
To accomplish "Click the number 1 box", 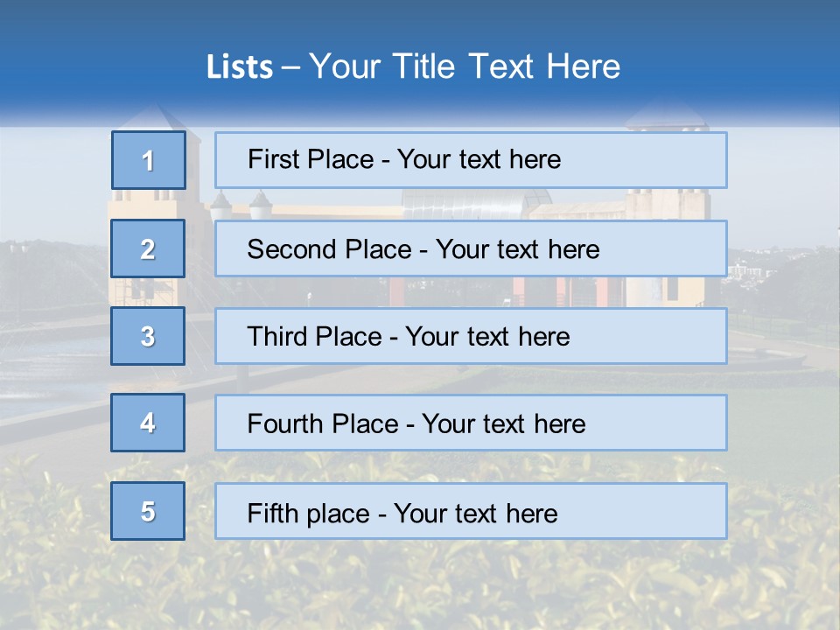I will [149, 160].
